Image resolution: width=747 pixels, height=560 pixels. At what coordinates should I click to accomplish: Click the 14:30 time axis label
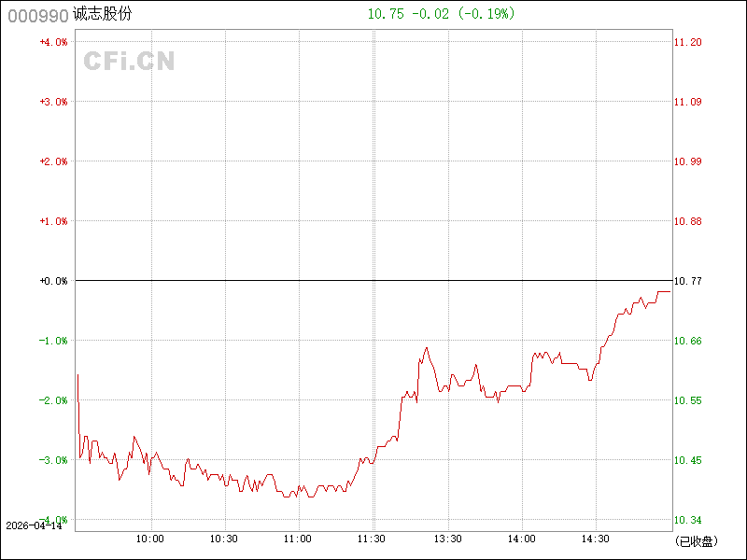595,539
